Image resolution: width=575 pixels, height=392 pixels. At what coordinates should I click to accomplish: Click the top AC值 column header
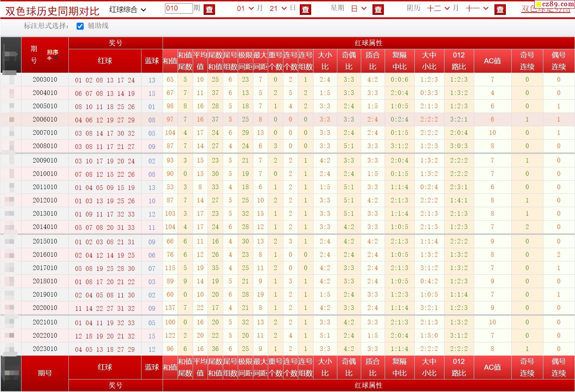click(492, 61)
